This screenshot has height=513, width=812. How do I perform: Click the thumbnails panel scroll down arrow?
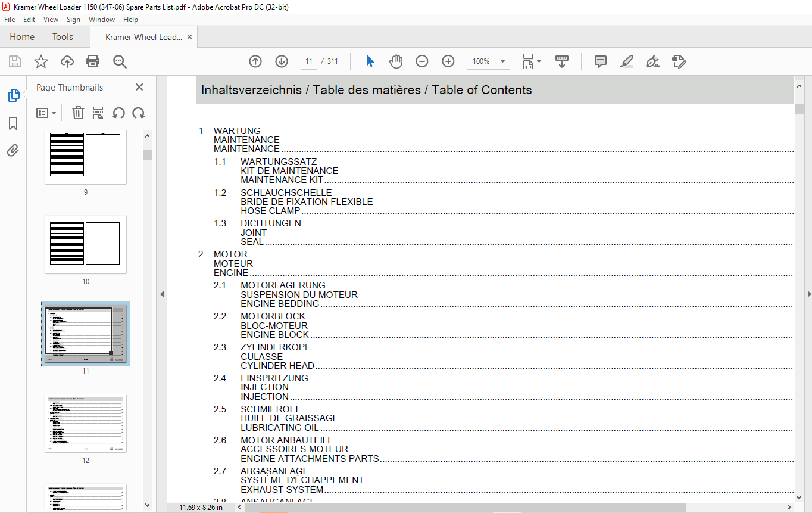point(148,505)
